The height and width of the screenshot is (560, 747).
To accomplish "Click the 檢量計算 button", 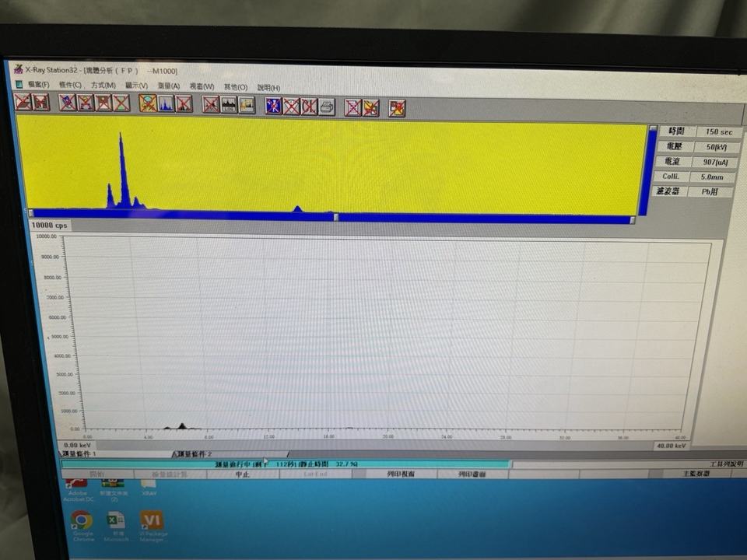I will click(x=170, y=474).
